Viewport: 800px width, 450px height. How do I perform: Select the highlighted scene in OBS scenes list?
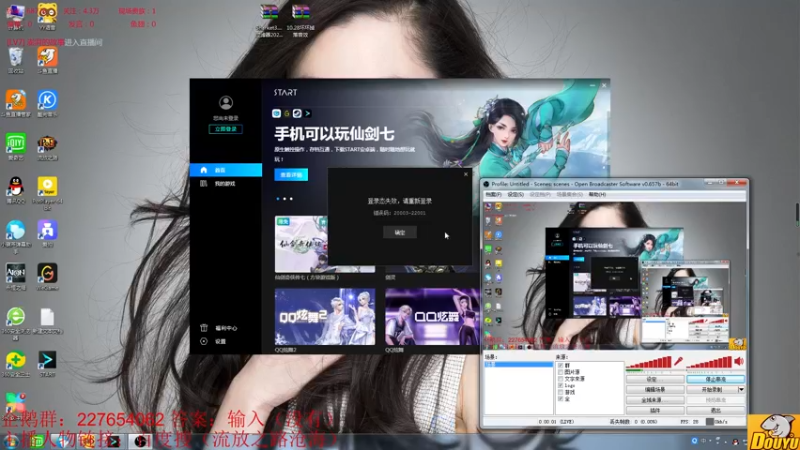[518, 365]
